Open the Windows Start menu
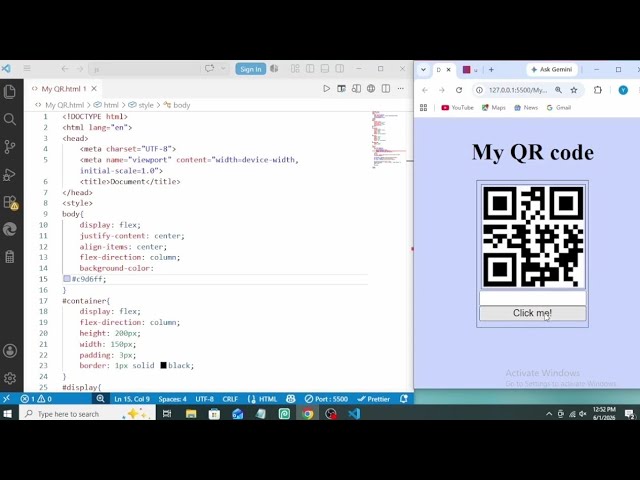 8,413
